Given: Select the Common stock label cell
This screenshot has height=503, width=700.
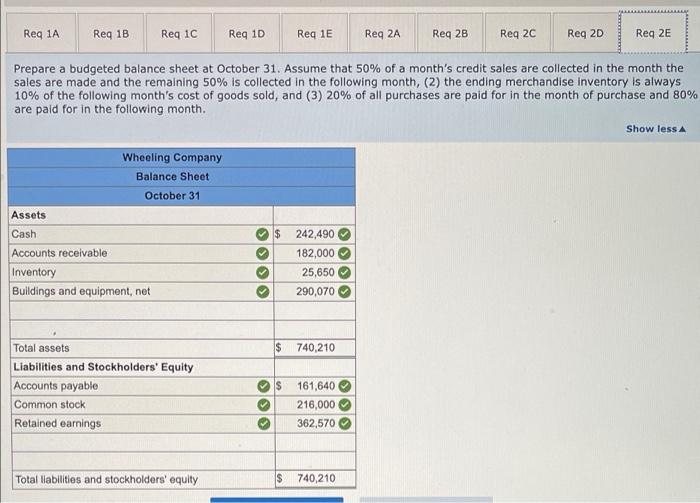Looking at the screenshot, I should 143,405.
